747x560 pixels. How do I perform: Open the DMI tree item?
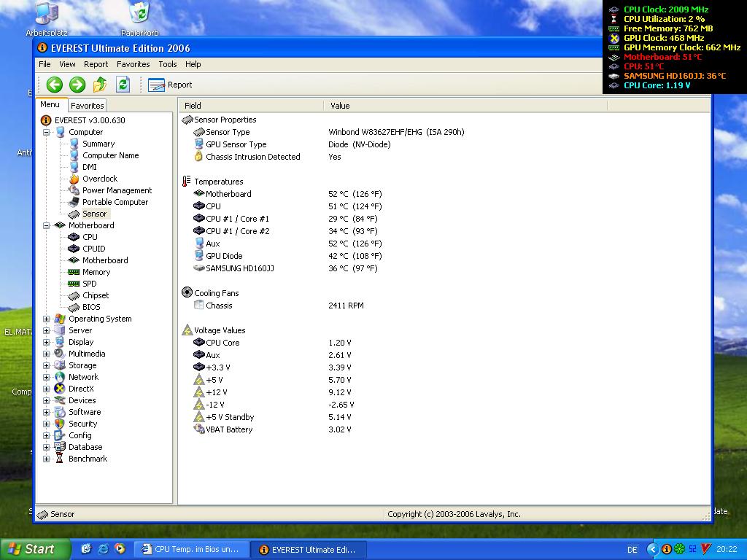90,167
